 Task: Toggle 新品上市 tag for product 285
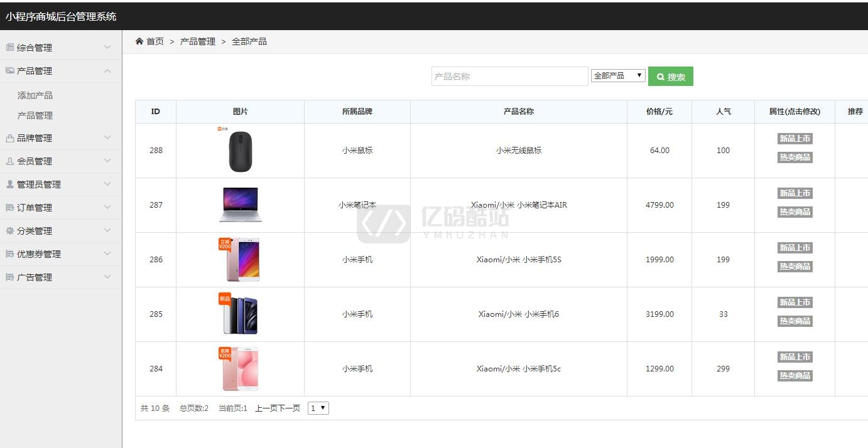tap(795, 302)
